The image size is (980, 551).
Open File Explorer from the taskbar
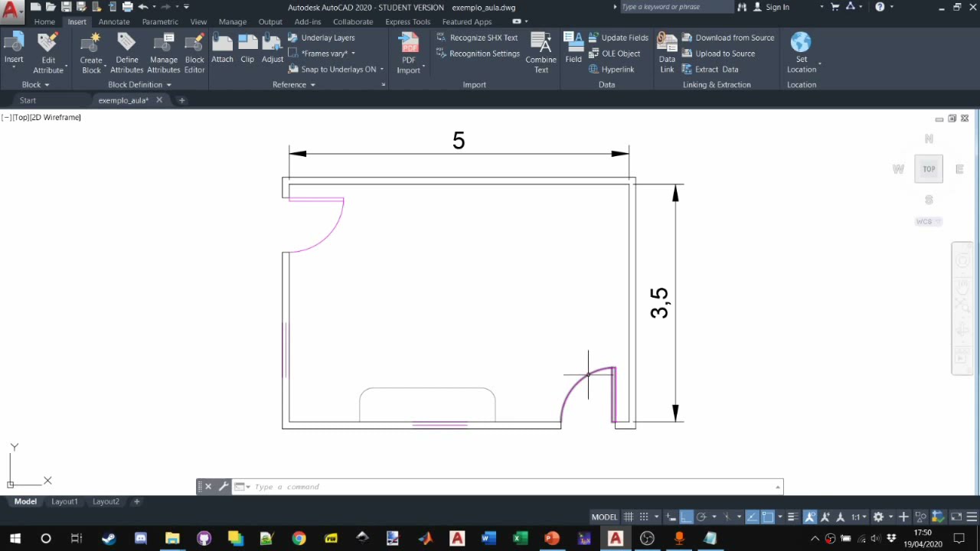tap(172, 538)
